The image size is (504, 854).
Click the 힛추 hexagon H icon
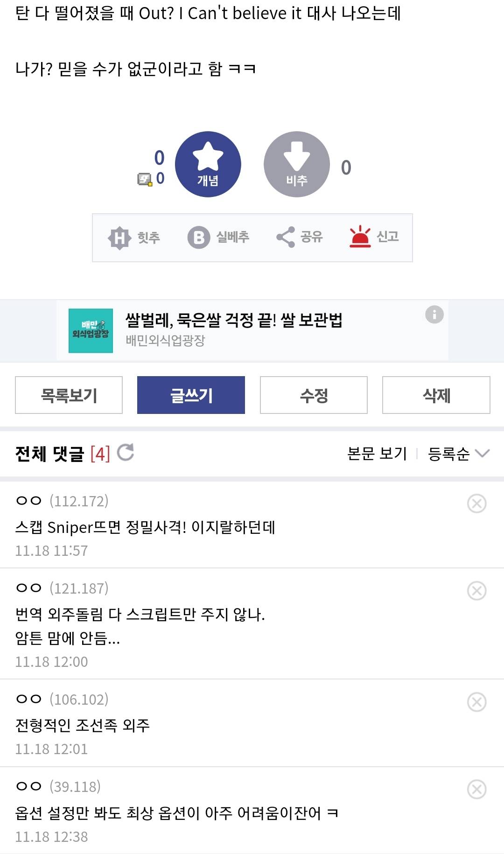click(x=119, y=238)
